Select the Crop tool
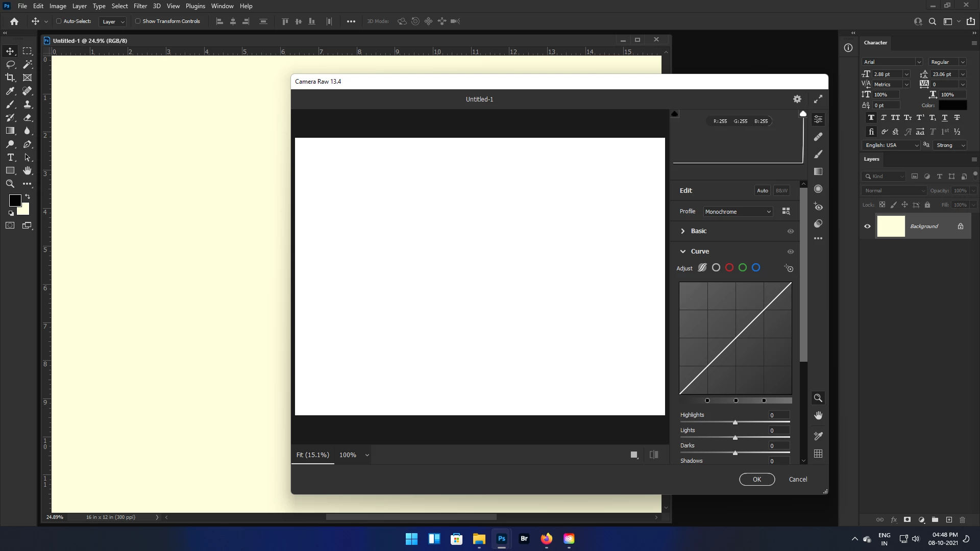This screenshot has height=551, width=980. click(x=10, y=78)
